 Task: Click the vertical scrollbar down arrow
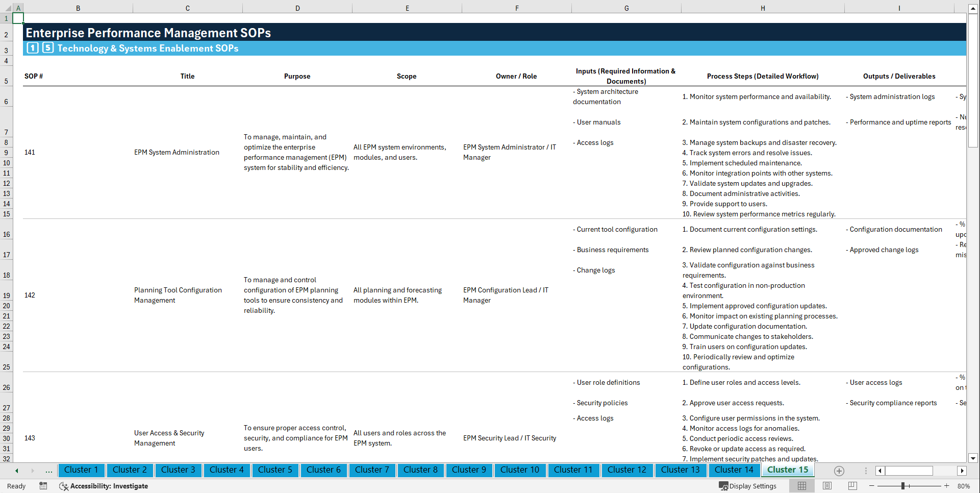pos(973,458)
